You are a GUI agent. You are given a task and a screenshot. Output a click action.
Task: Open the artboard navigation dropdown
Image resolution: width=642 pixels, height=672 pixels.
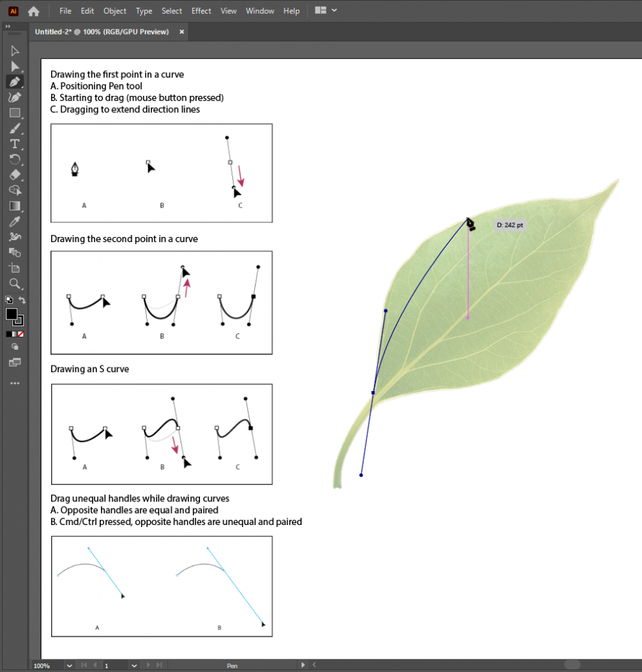(134, 665)
